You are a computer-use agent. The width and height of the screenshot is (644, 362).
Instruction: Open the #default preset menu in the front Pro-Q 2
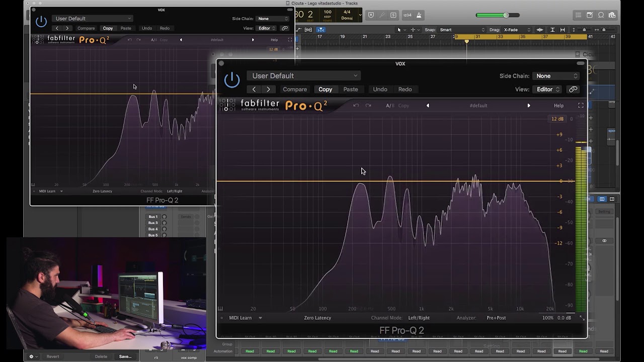tap(478, 106)
